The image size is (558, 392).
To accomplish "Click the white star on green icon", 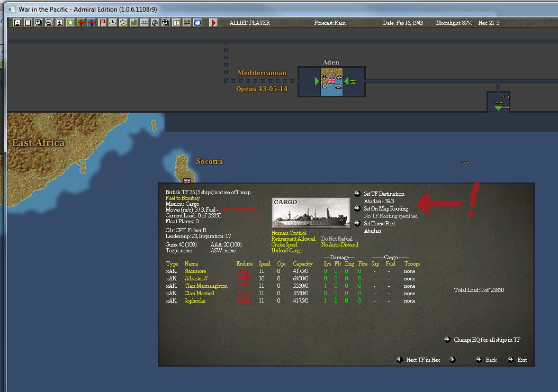I will pyautogui.click(x=70, y=23).
